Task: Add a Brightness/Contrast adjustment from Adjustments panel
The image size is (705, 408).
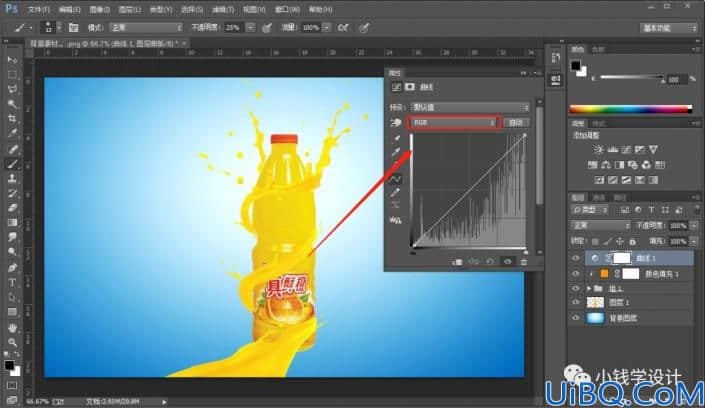Action: coord(598,149)
